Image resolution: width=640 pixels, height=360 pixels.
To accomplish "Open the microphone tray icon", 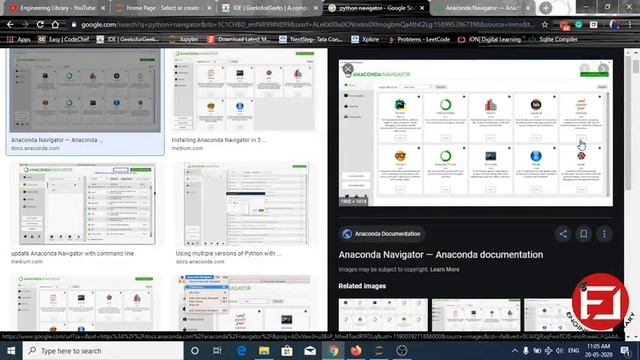I will click(x=526, y=351).
